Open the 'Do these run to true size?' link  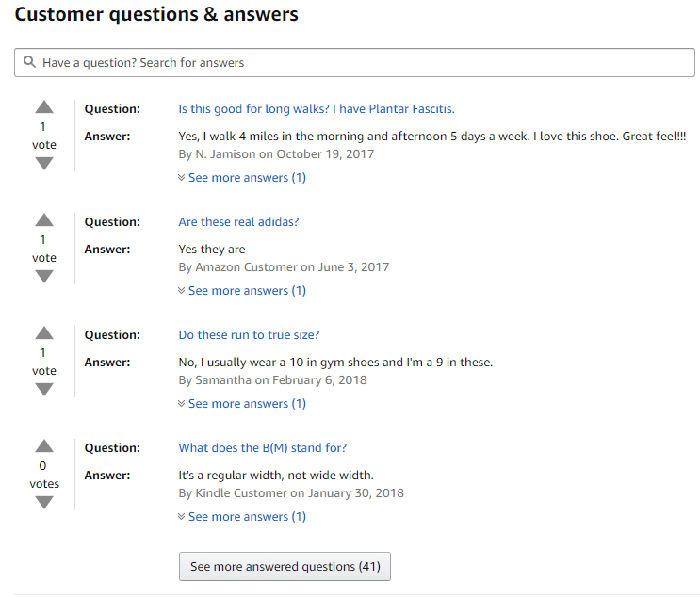[x=249, y=335]
